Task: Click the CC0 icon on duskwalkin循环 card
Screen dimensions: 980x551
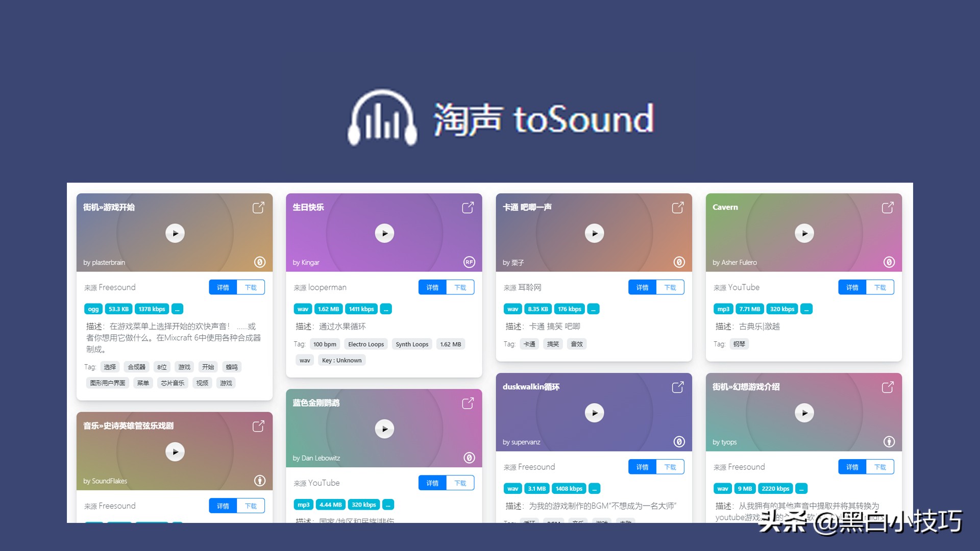Action: (679, 442)
